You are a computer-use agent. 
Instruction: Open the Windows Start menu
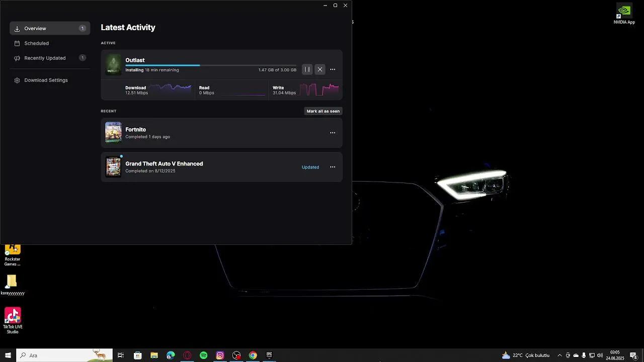coord(8,355)
